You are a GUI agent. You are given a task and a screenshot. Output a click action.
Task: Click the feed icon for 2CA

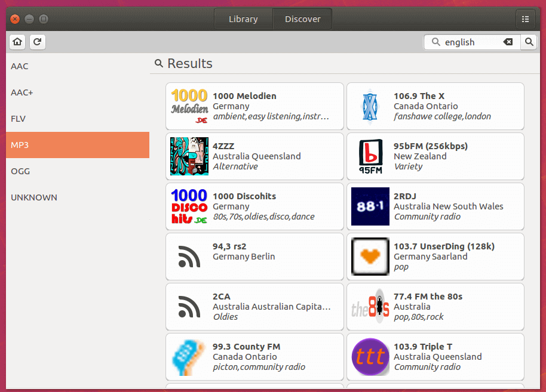[189, 307]
